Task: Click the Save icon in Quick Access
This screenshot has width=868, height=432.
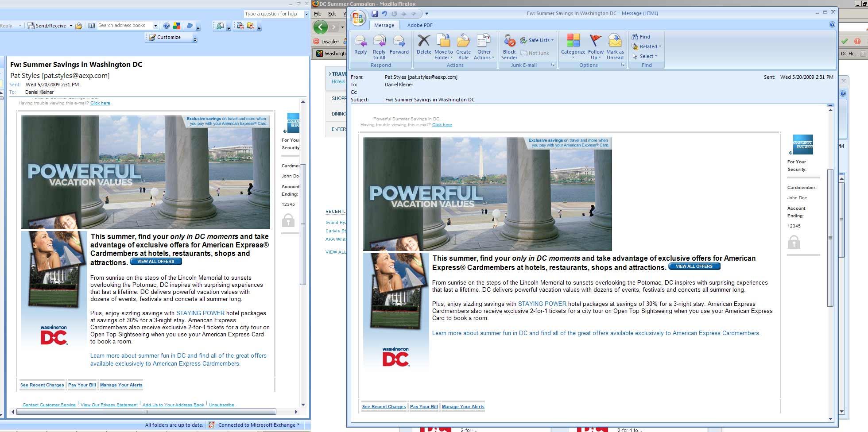Action: (375, 14)
